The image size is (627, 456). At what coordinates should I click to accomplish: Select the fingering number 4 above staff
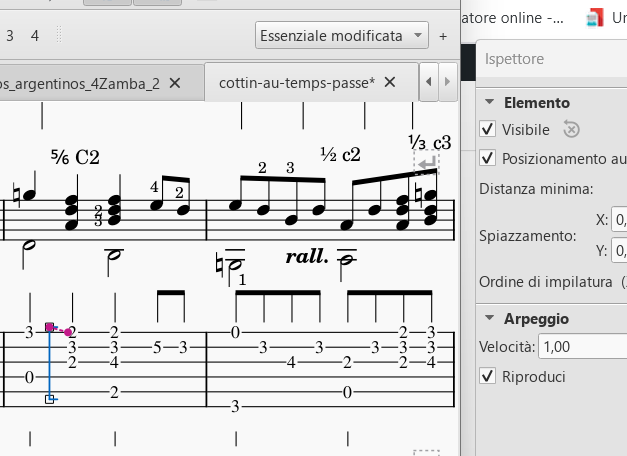[x=154, y=187]
